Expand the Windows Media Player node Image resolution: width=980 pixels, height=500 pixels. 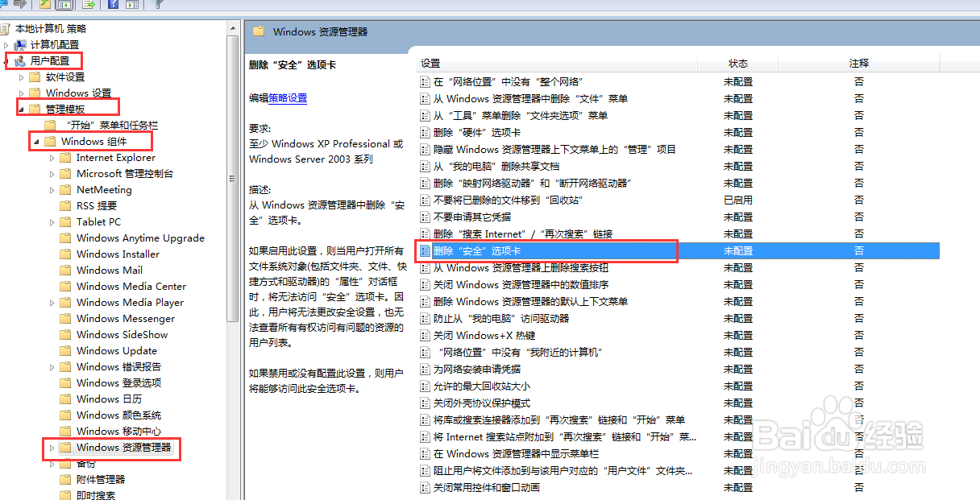[x=51, y=302]
